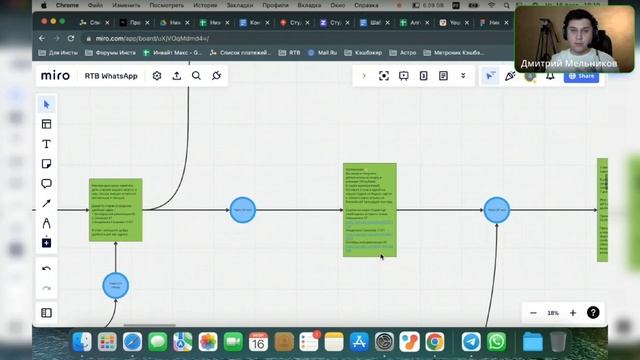The height and width of the screenshot is (360, 640).
Task: Open reactions confetti icon
Action: [510, 76]
